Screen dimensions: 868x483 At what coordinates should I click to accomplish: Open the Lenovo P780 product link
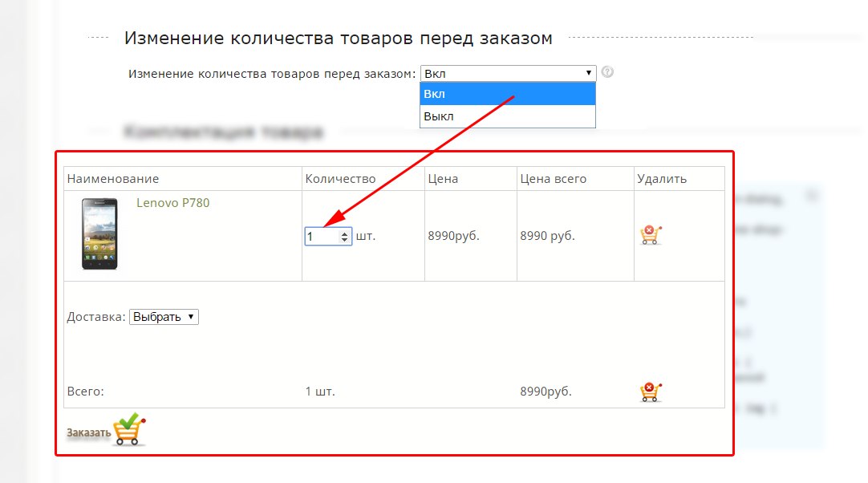click(x=172, y=203)
